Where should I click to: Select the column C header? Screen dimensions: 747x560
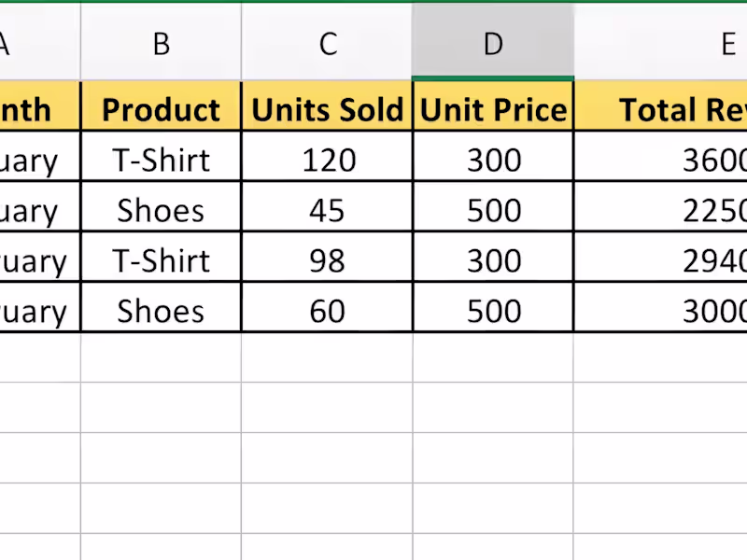click(x=327, y=44)
